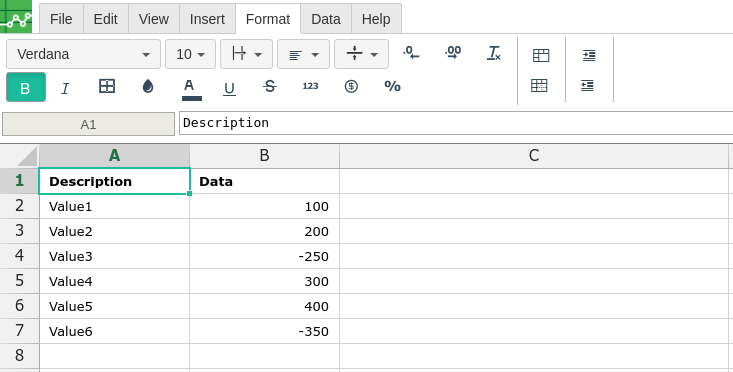Toggle Italic text style

point(65,87)
